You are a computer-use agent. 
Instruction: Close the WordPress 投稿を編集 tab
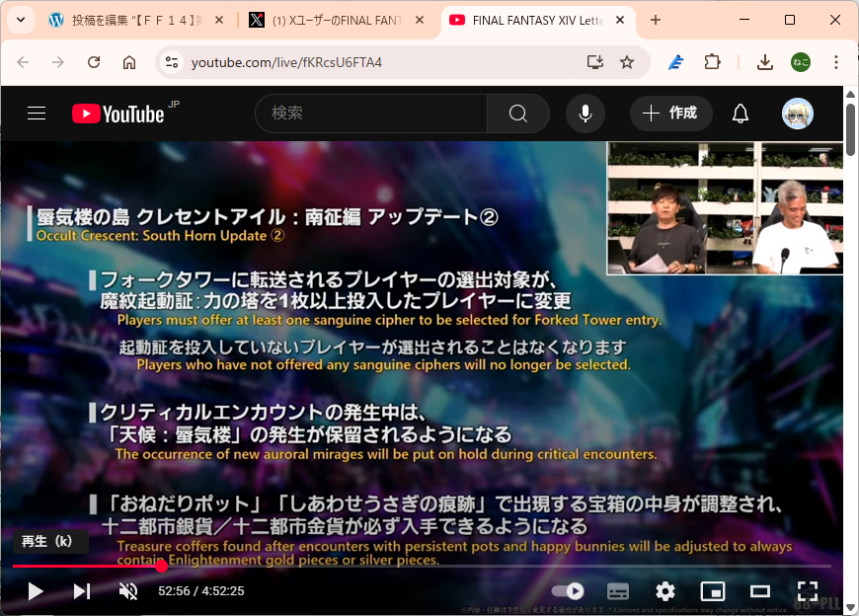(219, 21)
